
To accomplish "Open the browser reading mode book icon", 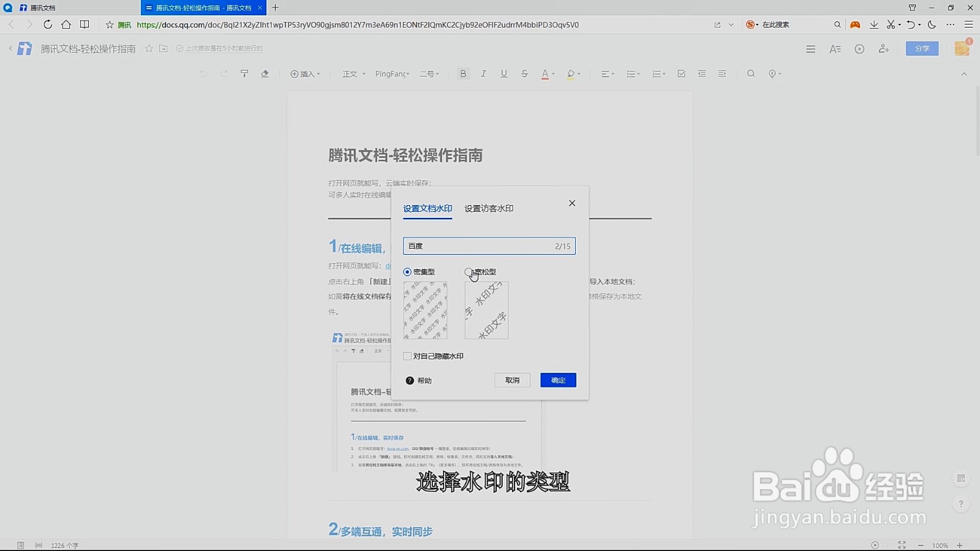I will 85,24.
